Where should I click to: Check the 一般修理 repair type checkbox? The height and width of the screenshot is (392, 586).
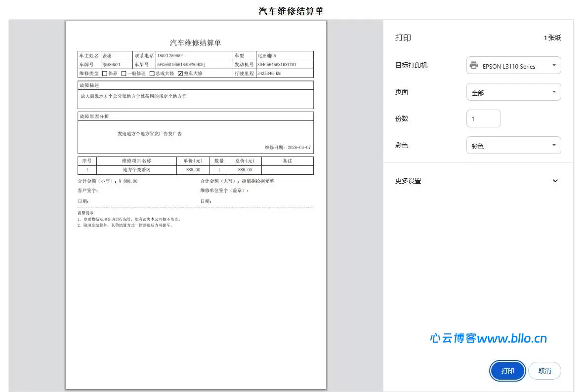pyautogui.click(x=123, y=73)
